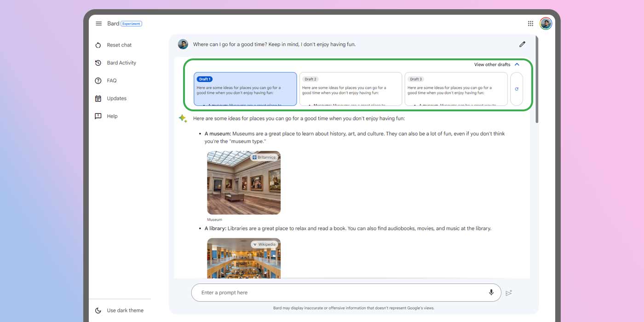Open the Museum image thumbnail
The width and height of the screenshot is (644, 322).
point(244,183)
